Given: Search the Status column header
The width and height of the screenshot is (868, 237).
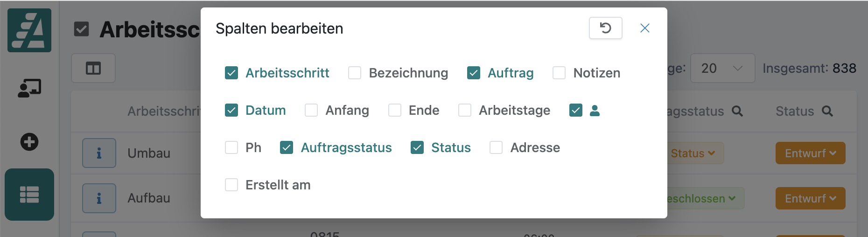Looking at the screenshot, I should [x=827, y=111].
